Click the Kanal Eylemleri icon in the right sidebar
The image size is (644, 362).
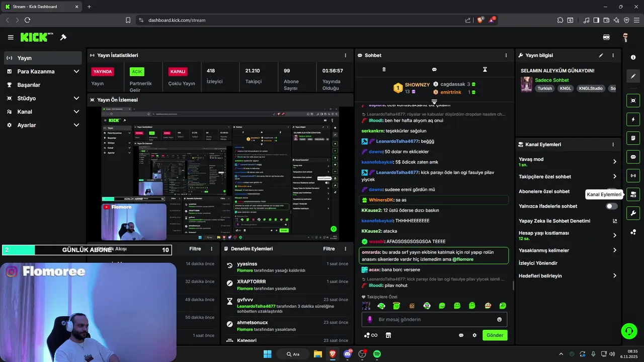click(633, 194)
